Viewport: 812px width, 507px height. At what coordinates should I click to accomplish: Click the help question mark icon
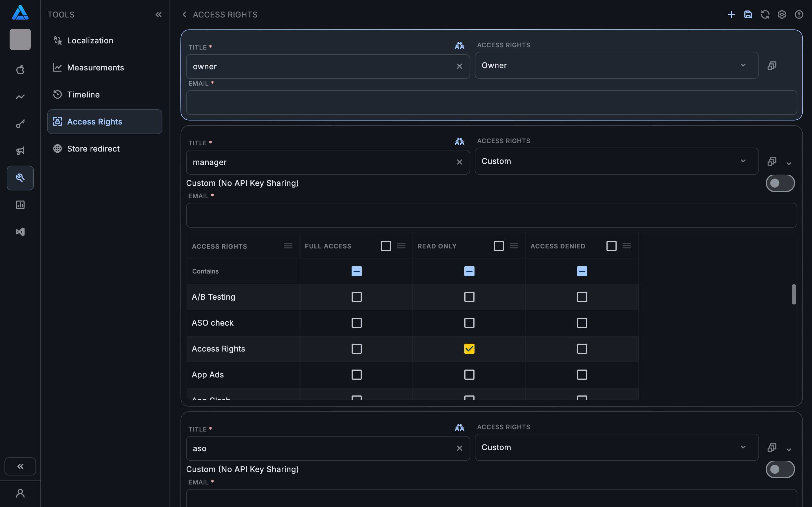click(x=799, y=14)
